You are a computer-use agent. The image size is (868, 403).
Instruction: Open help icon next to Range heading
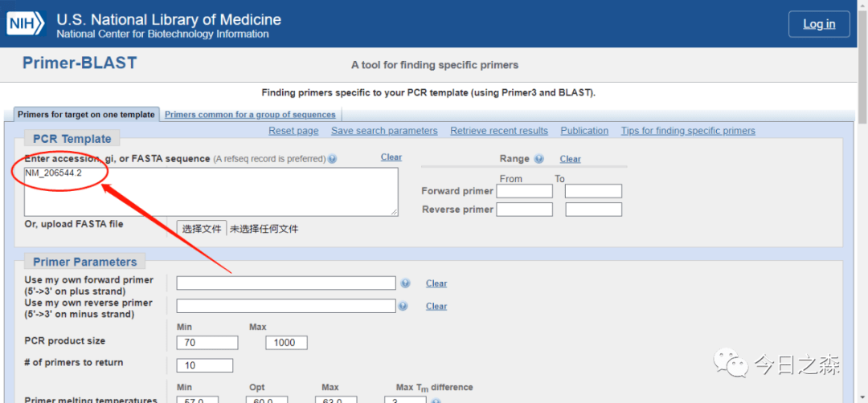point(538,159)
